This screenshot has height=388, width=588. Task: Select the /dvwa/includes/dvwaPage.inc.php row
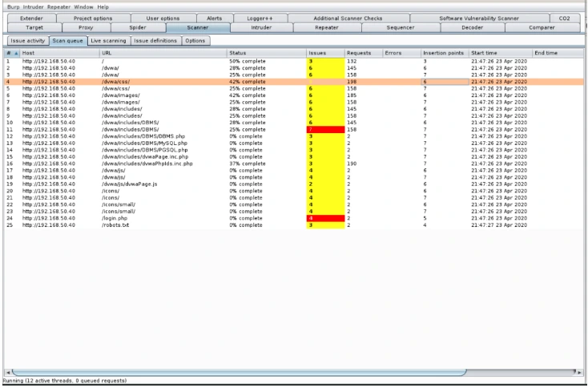[x=294, y=157]
